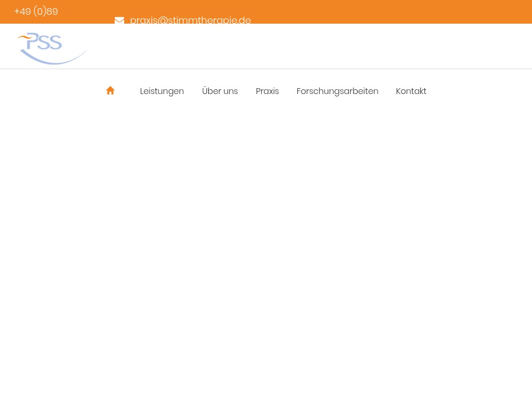Tap the email address in orange bar
This screenshot has width=532, height=414.
(190, 20)
